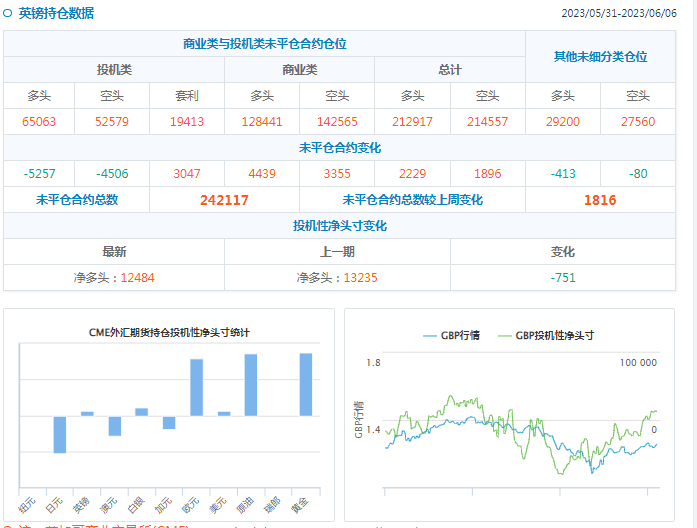Click the 投机类 column header
Screen dimensions: 697x528
coord(114,70)
